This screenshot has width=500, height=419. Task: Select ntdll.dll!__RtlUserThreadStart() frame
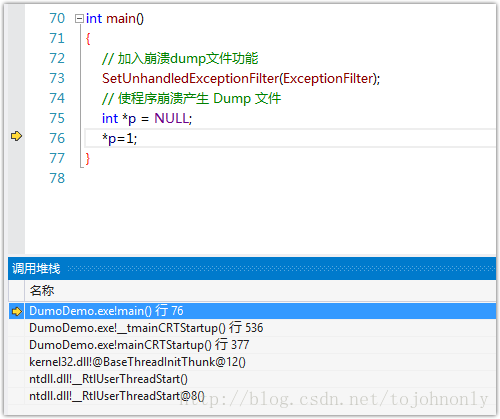pos(252,379)
